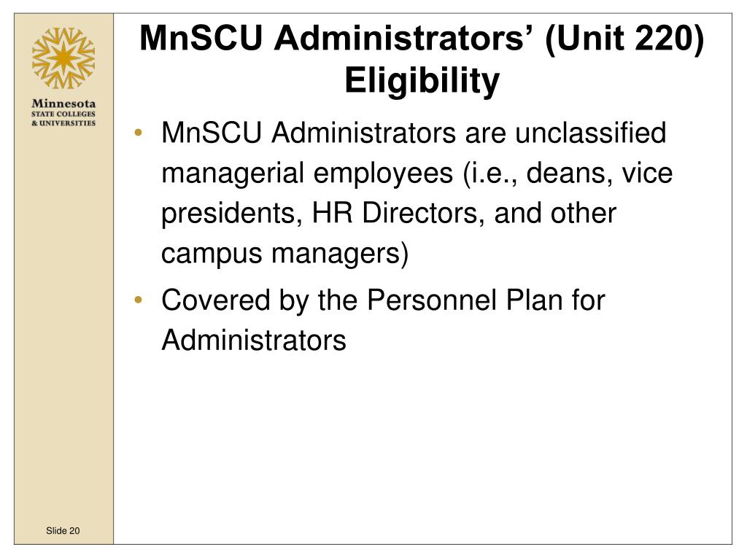The height and width of the screenshot is (560, 747).
Task: Click the text 'campus managers)'
Action: click(x=285, y=254)
